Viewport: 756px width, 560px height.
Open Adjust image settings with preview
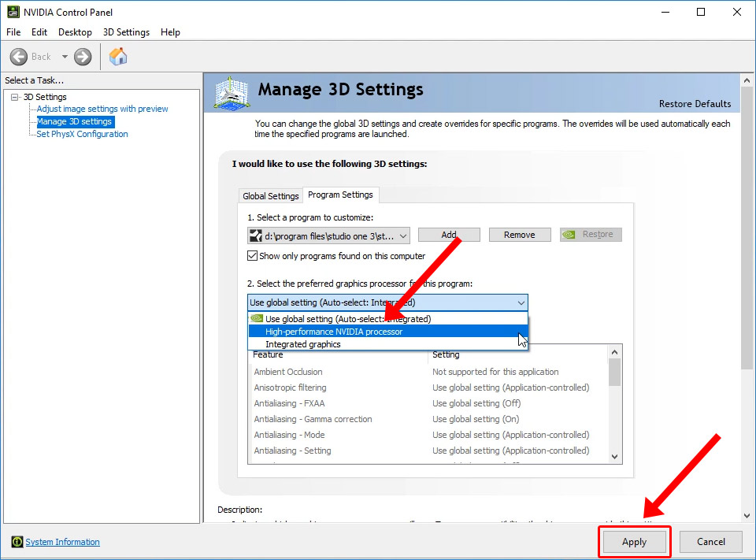102,109
